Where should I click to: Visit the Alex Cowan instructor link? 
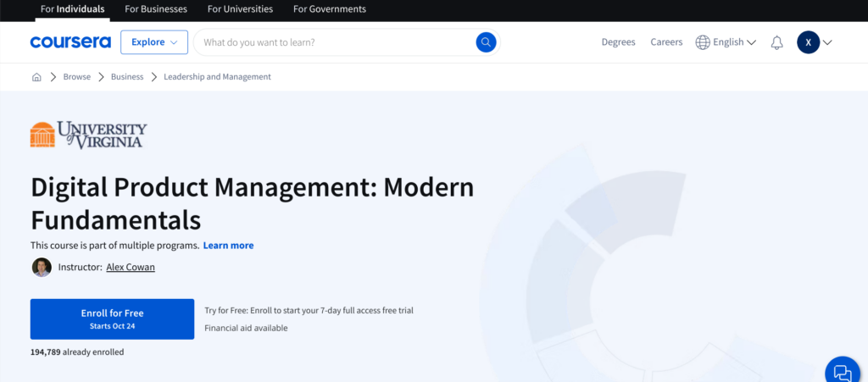pos(131,268)
